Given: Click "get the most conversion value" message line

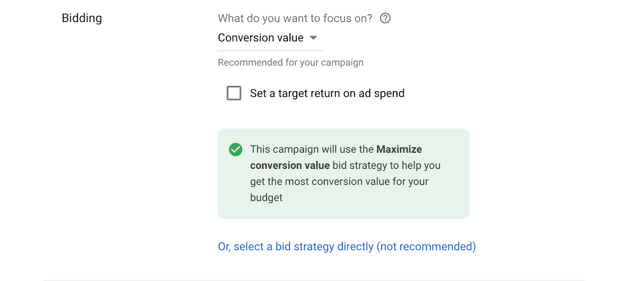Looking at the screenshot, I should click(339, 181).
